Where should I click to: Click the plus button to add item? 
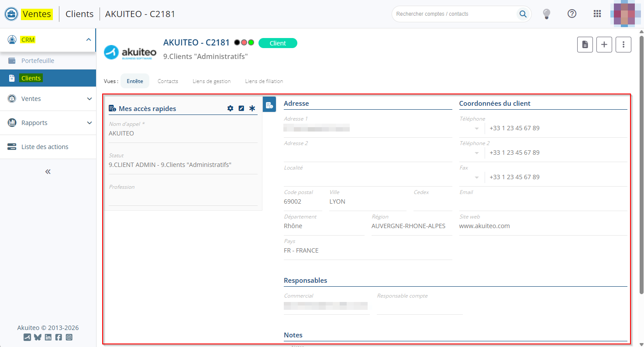604,45
